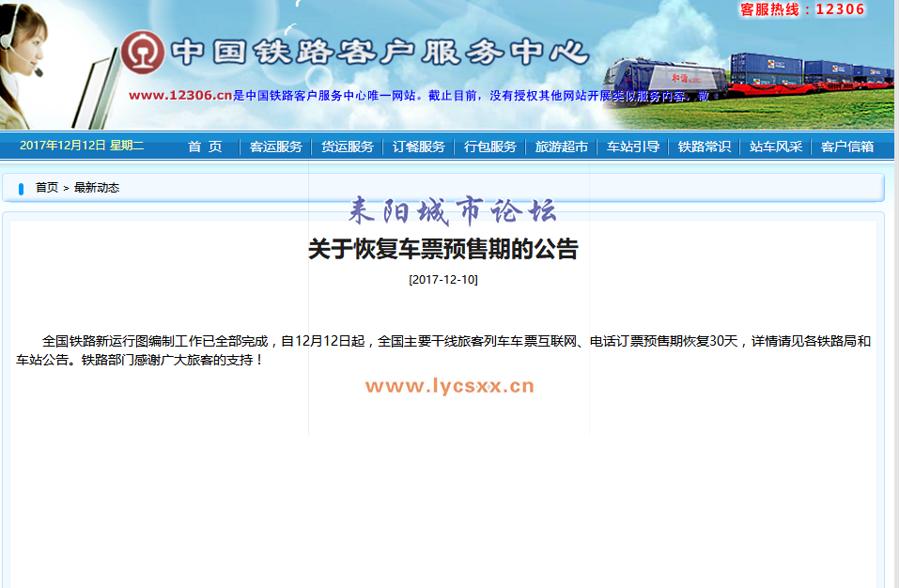
Task: Open the 客户信箱 menu
Action: 846,147
